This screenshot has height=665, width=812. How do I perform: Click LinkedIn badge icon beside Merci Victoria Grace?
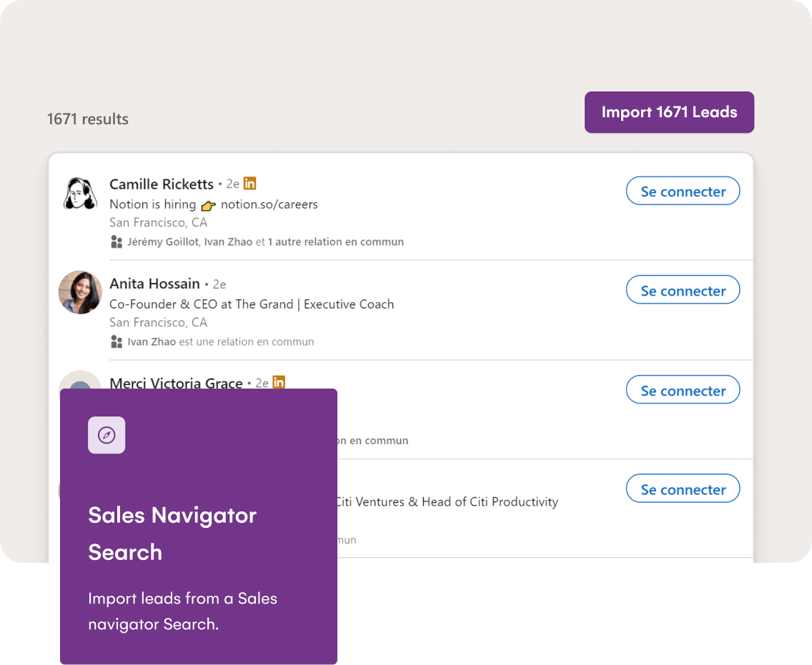(279, 382)
